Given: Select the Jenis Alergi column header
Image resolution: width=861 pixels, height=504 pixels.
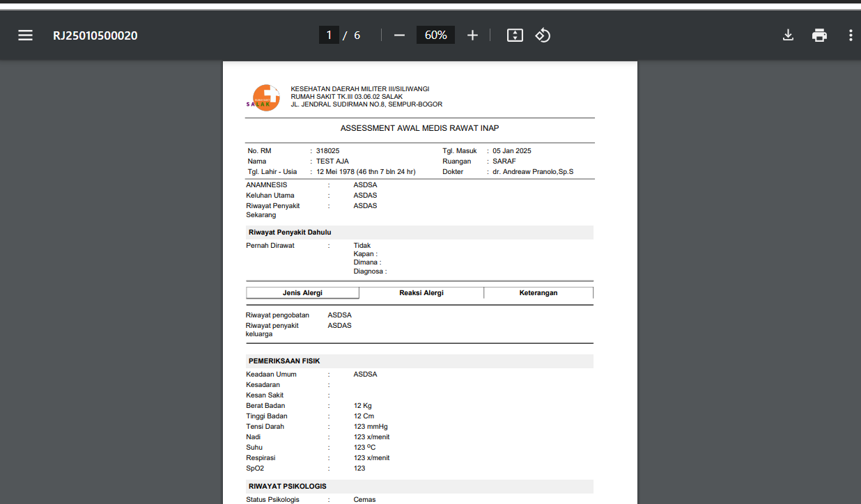Looking at the screenshot, I should click(x=302, y=293).
